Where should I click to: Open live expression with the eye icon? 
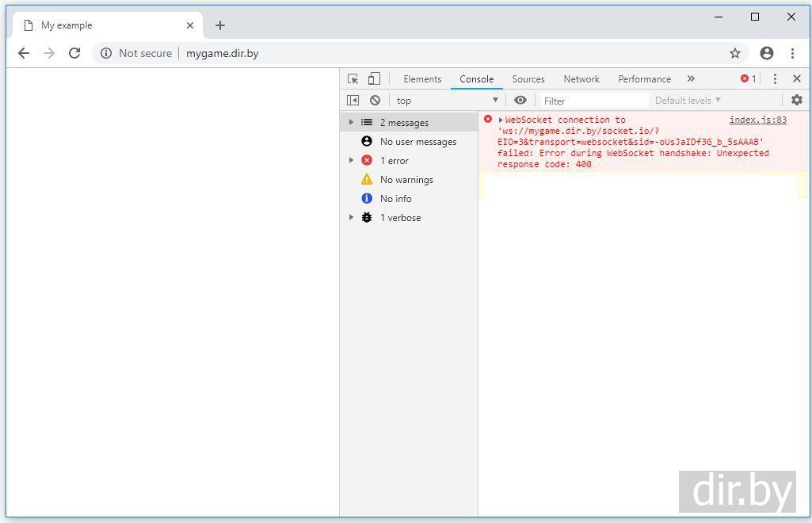520,101
